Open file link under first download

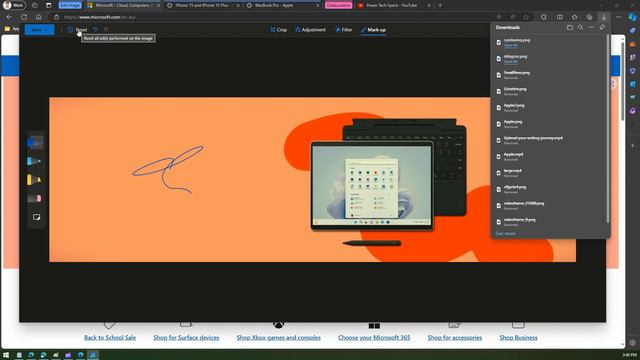point(511,45)
